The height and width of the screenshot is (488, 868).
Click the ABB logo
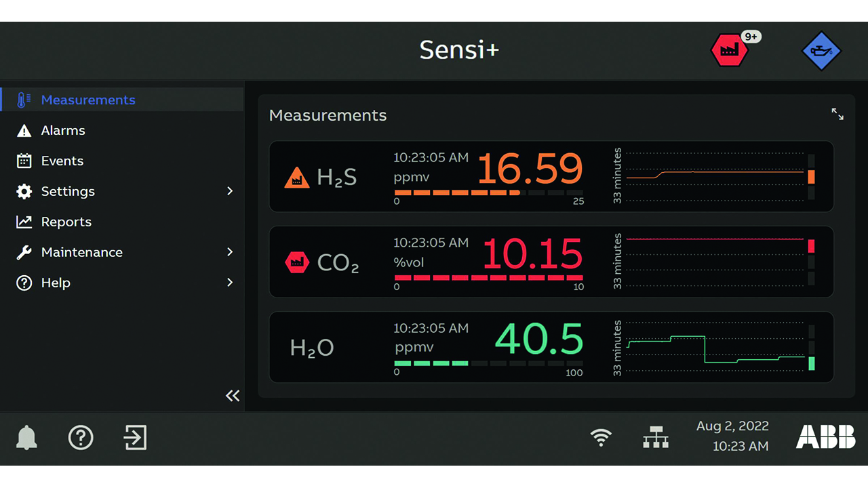click(x=825, y=437)
